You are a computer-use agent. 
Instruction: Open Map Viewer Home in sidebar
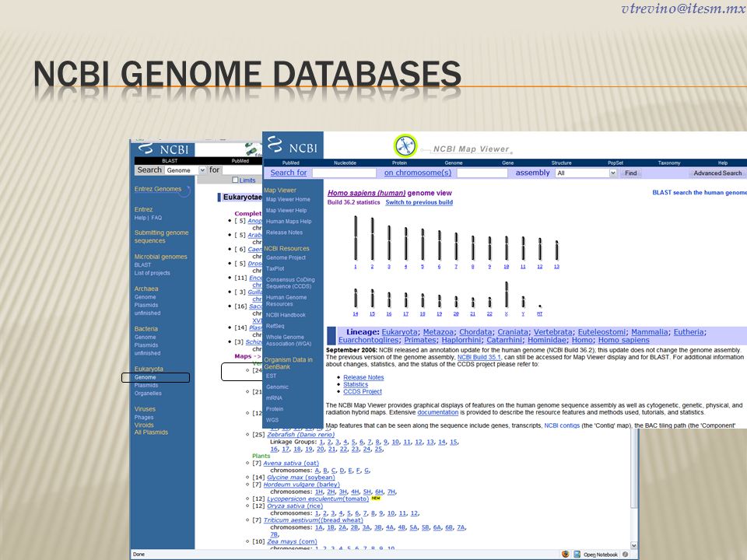288,200
